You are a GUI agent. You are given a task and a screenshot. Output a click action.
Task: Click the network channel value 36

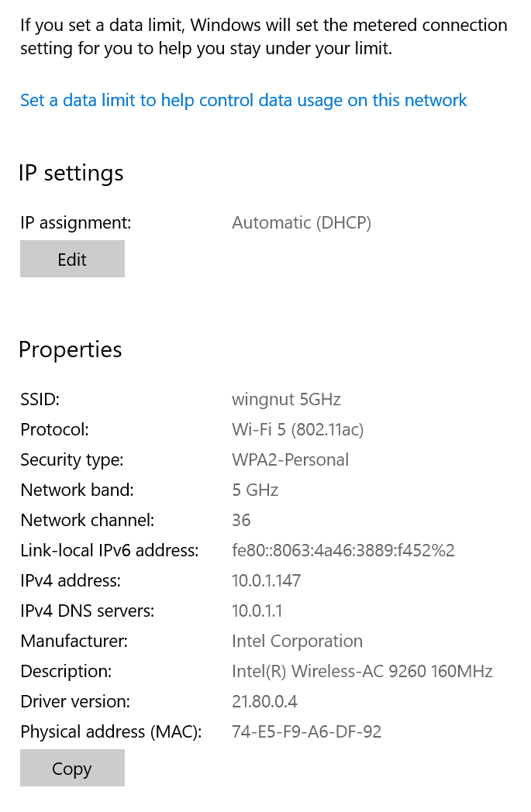241,520
